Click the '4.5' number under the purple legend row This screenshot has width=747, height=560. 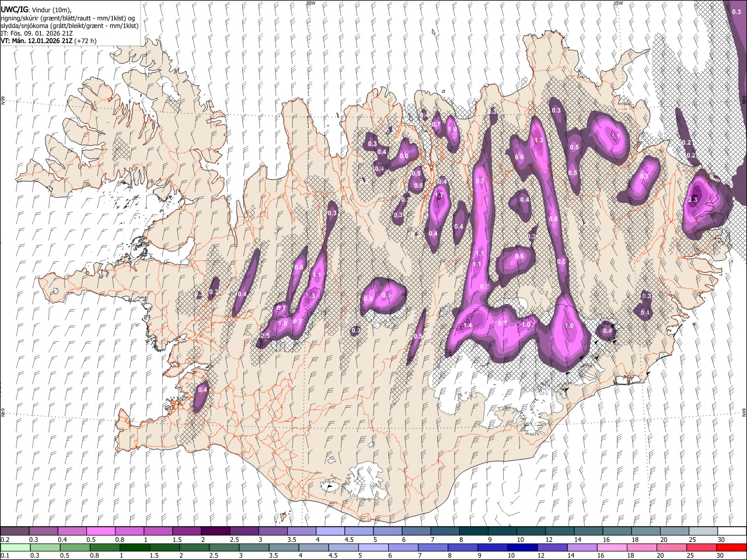pos(349,540)
